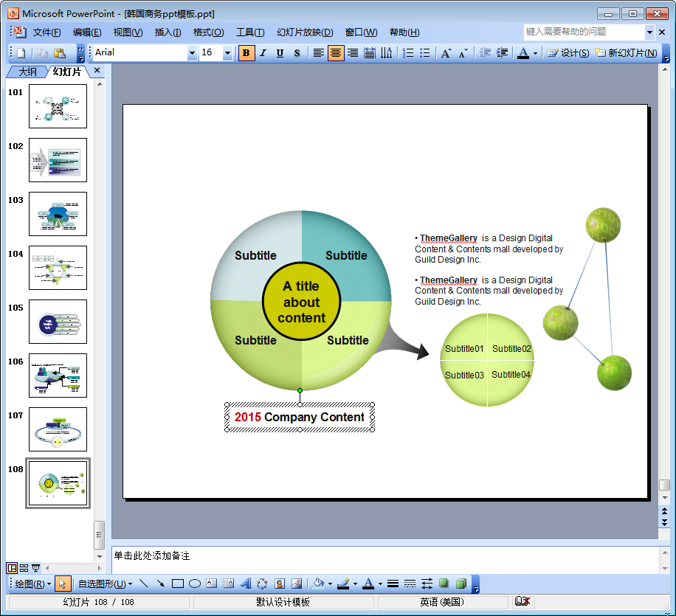Image resolution: width=676 pixels, height=616 pixels.
Task: Insert a text box from the drawing toolbar
Action: [x=212, y=584]
